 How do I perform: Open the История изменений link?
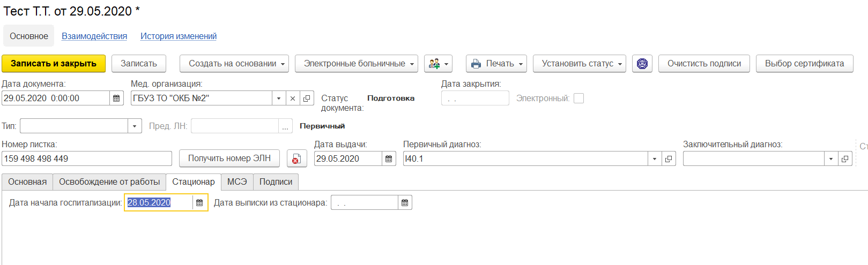click(x=179, y=36)
